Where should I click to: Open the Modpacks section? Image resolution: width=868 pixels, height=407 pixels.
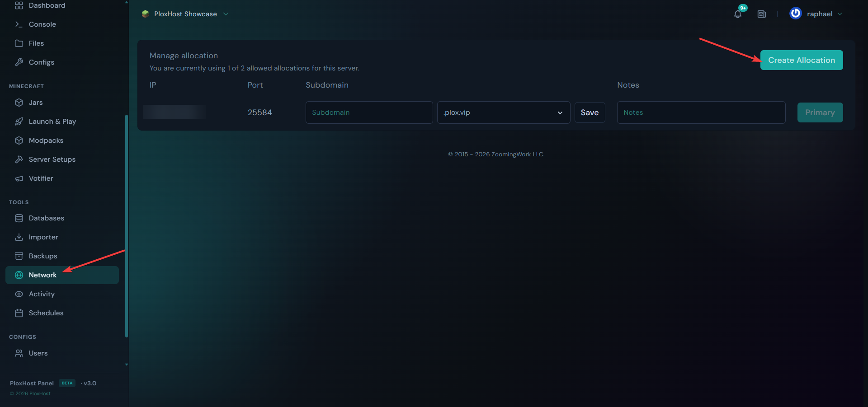[x=46, y=140]
